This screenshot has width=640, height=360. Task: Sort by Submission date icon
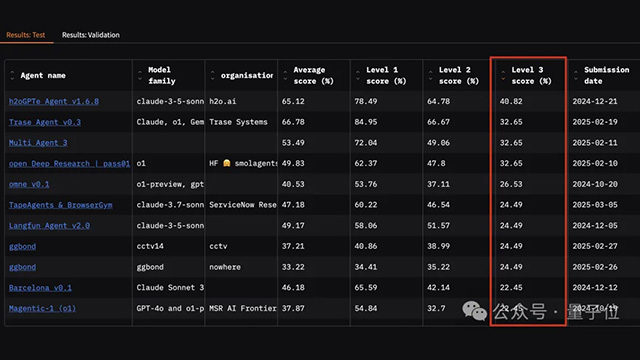pyautogui.click(x=576, y=76)
